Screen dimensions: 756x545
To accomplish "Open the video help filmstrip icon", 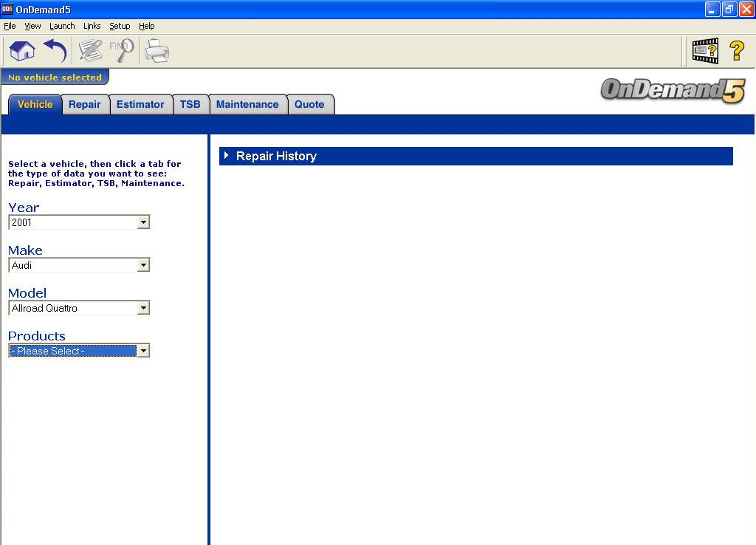I will 705,51.
